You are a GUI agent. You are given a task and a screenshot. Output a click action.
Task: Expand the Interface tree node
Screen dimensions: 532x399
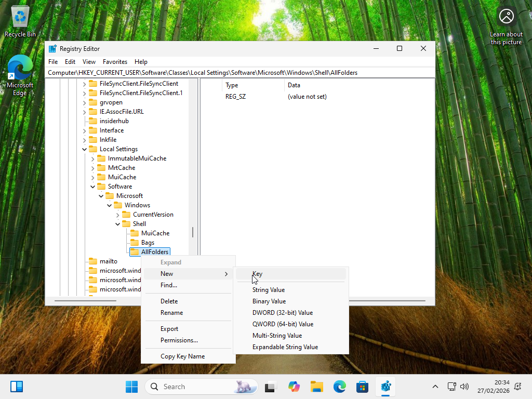[85, 130]
